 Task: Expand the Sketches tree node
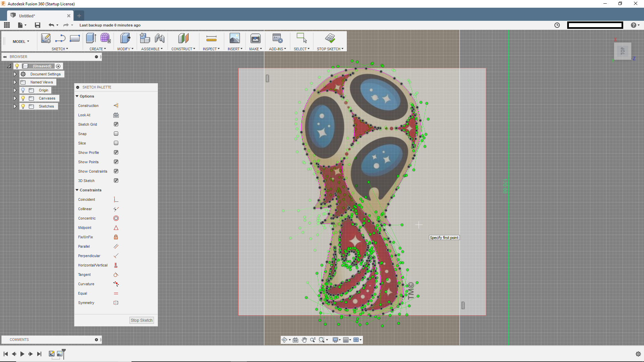click(x=15, y=106)
